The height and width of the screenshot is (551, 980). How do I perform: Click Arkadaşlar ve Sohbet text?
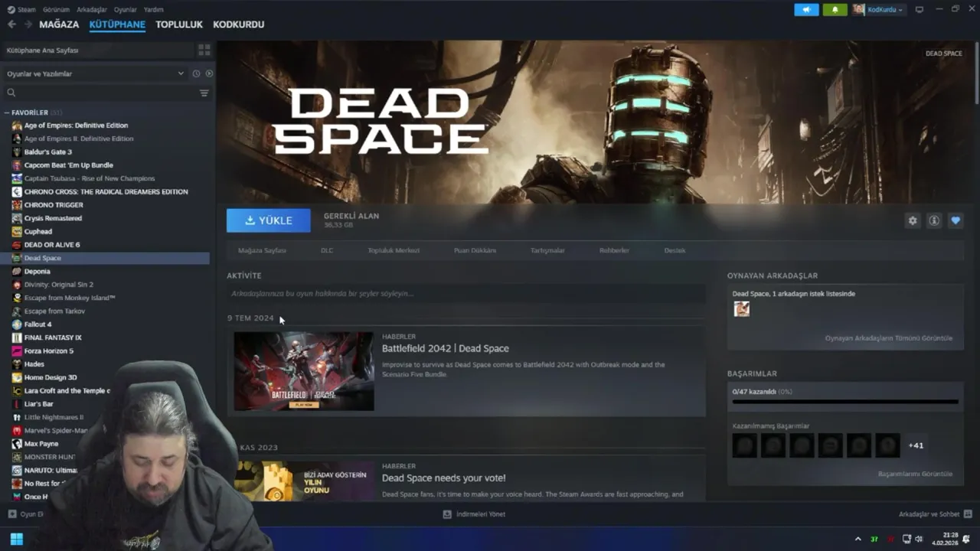coord(929,514)
